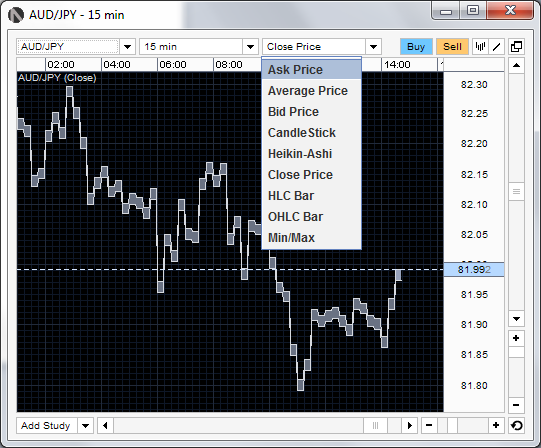Click the detach window icon
541x448 pixels.
[516, 46]
